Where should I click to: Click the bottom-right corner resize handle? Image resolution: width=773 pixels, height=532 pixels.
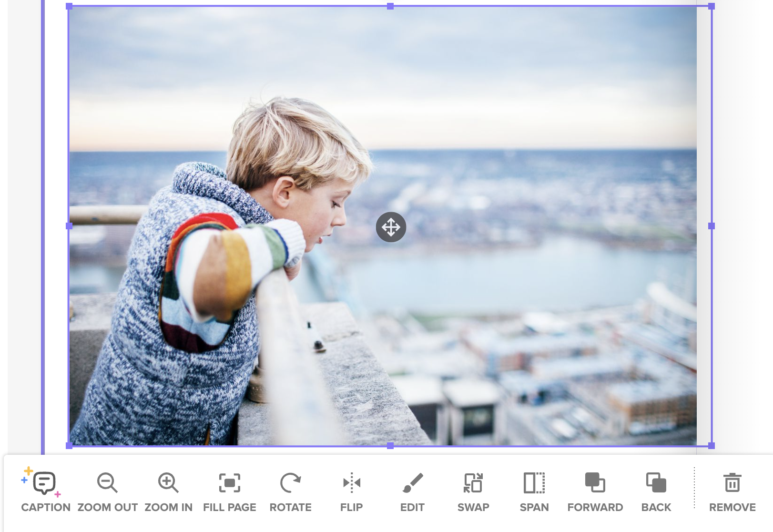click(x=712, y=446)
